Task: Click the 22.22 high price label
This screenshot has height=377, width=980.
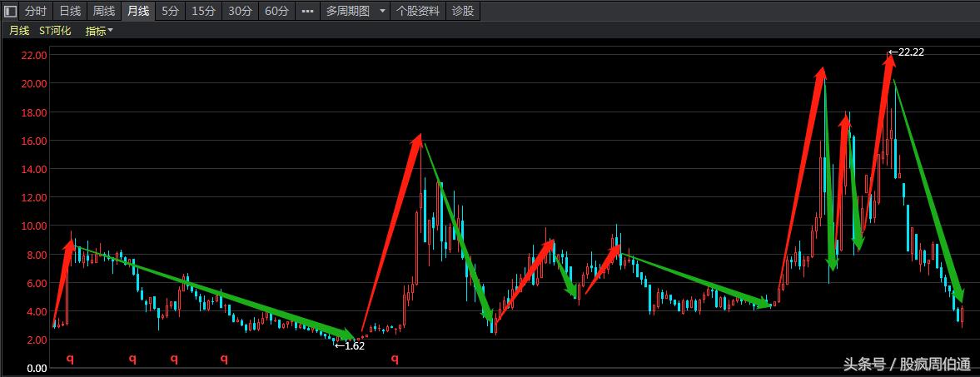Action: pyautogui.click(x=906, y=52)
